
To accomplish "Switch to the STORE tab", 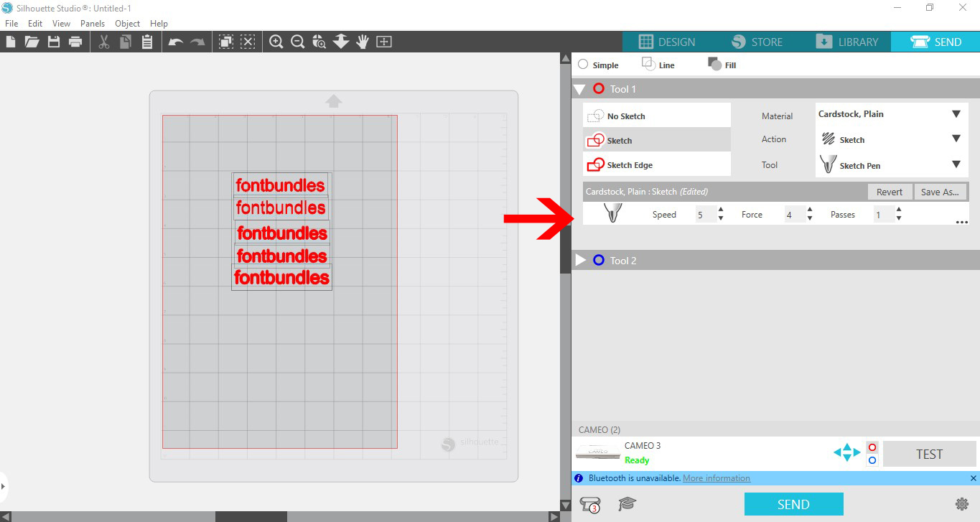I will 757,42.
